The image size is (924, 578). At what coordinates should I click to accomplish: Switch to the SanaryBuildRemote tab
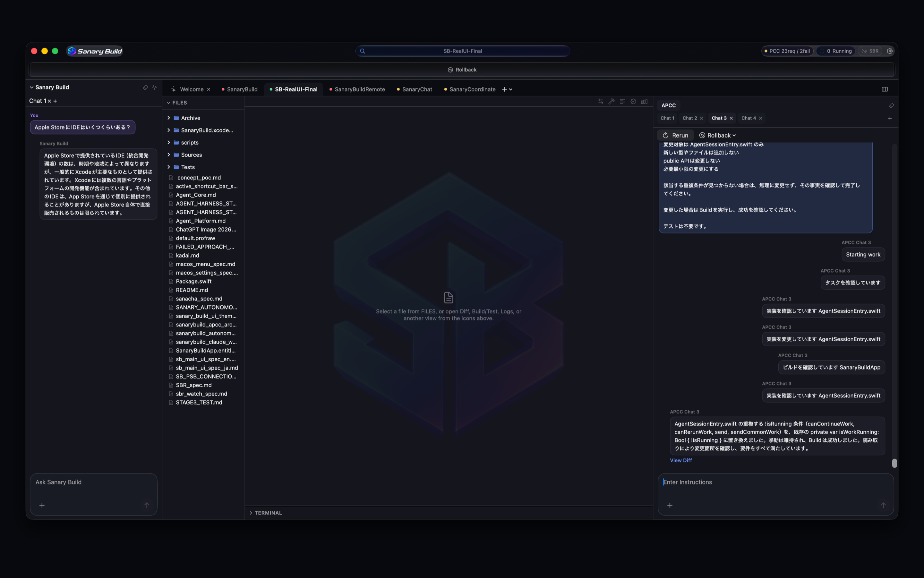coord(357,89)
